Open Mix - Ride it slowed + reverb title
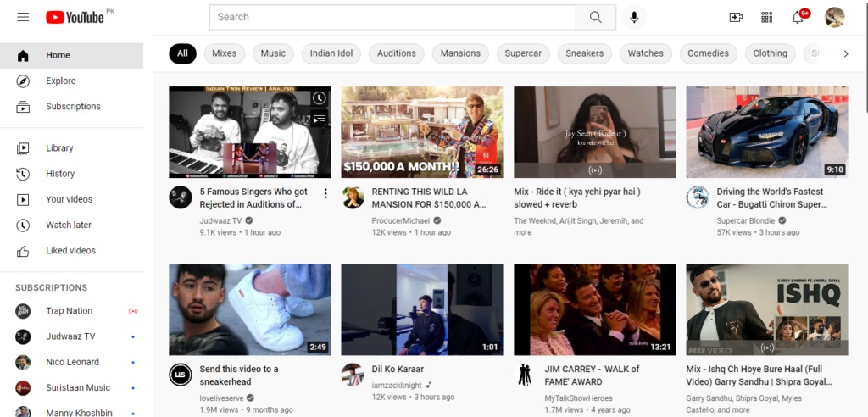 576,197
